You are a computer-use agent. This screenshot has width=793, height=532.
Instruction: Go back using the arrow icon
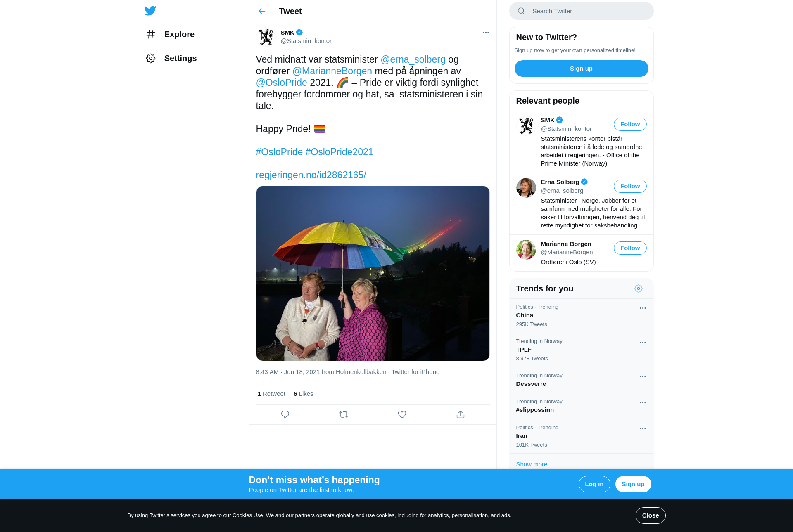pyautogui.click(x=262, y=11)
